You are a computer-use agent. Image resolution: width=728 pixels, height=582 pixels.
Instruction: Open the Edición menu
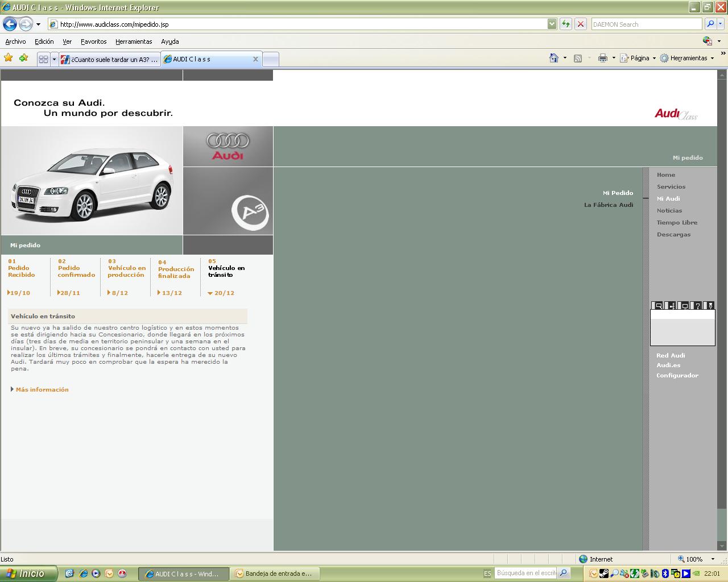[44, 41]
